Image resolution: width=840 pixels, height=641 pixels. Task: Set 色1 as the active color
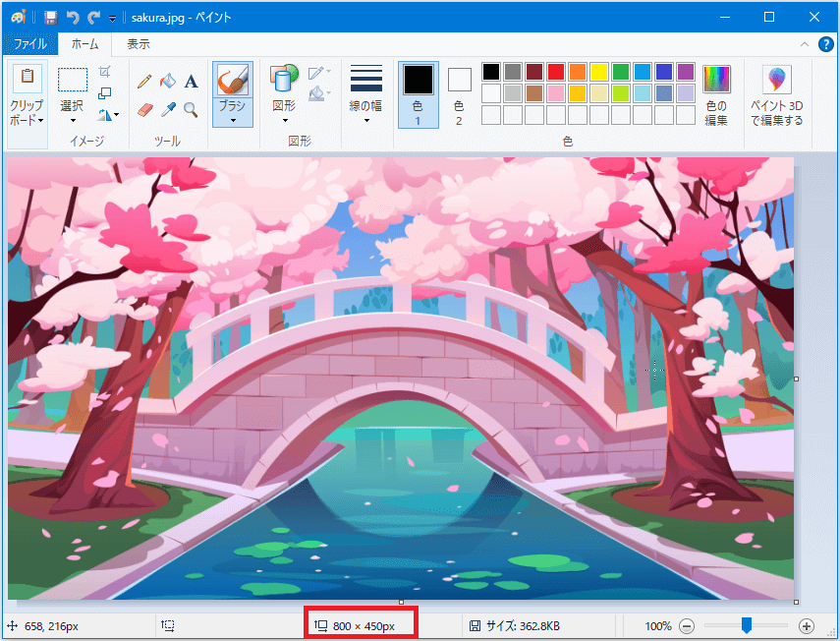coord(418,93)
